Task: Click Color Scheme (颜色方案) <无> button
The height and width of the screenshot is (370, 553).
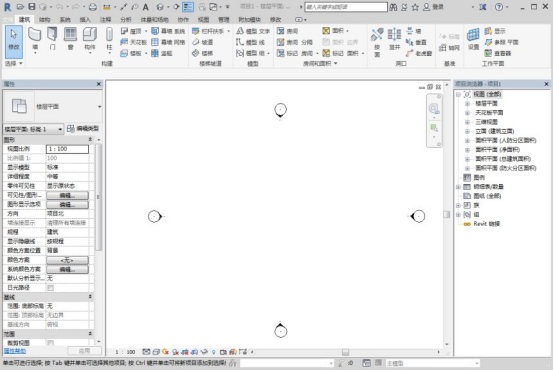Action: pyautogui.click(x=67, y=260)
